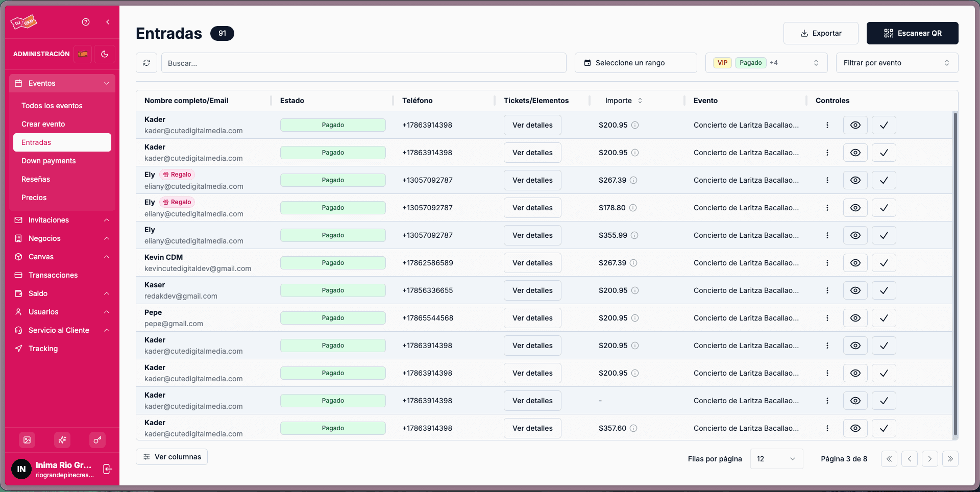The image size is (980, 492).
Task: Click the refresh icon beside the search box
Action: pyautogui.click(x=146, y=63)
